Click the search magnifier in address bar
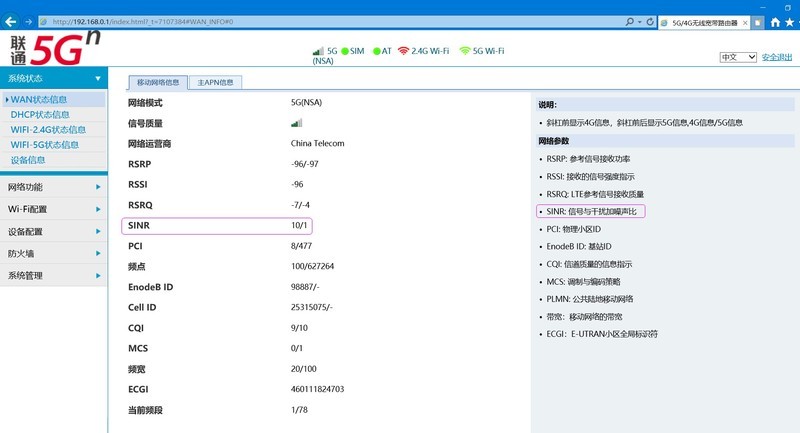Viewport: 800px width, 433px height. pyautogui.click(x=630, y=22)
